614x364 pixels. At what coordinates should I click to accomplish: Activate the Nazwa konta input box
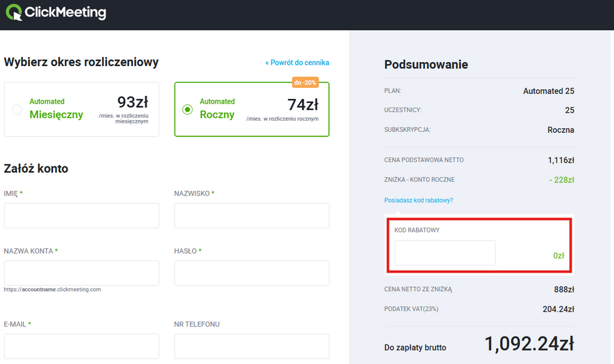[81, 273]
